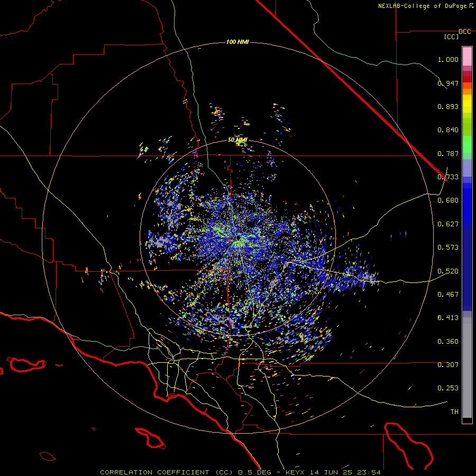Click the 0.947 legend value
Image resolution: width=476 pixels, height=476 pixels.
(448, 83)
